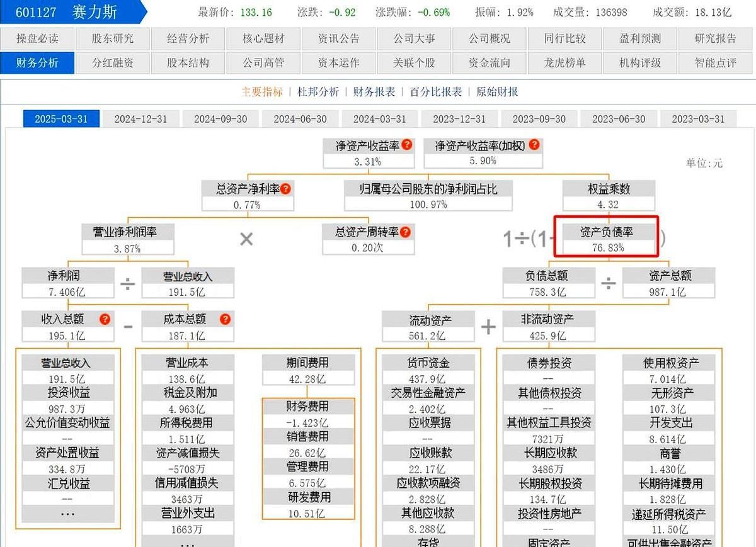This screenshot has width=756, height=547.
Task: Switch to the 2024-03-31 report
Action: (380, 119)
